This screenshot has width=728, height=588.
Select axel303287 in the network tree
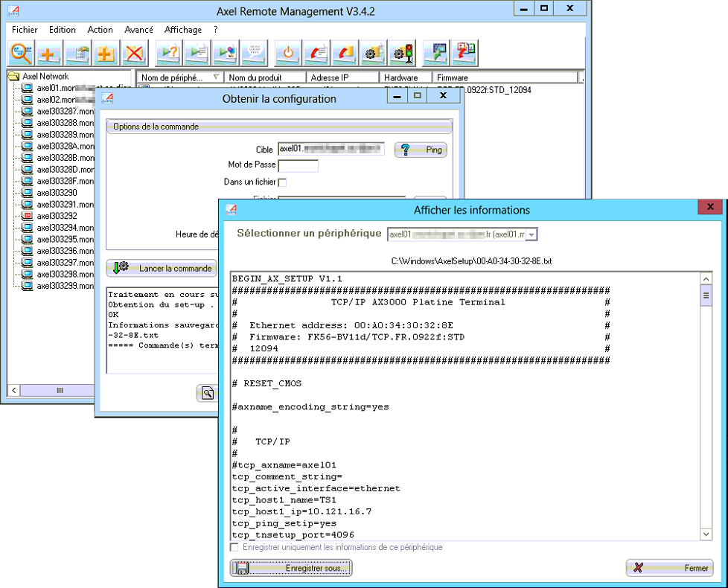pos(65,111)
